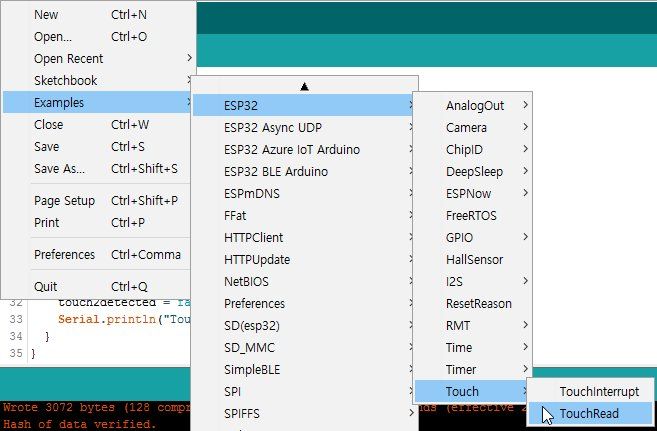
Task: Expand NetBIOS examples
Action: pos(304,281)
